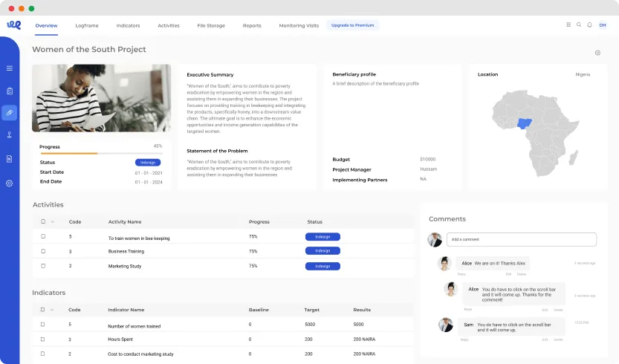Delete Alice's 'We are on it' comment
The height and width of the screenshot is (364, 619).
coord(522,274)
